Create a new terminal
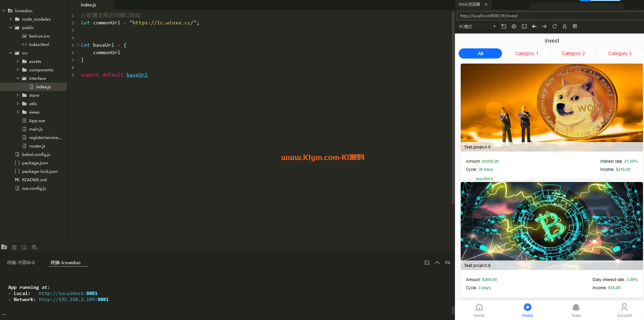The width and height of the screenshot is (644, 320). click(x=427, y=262)
